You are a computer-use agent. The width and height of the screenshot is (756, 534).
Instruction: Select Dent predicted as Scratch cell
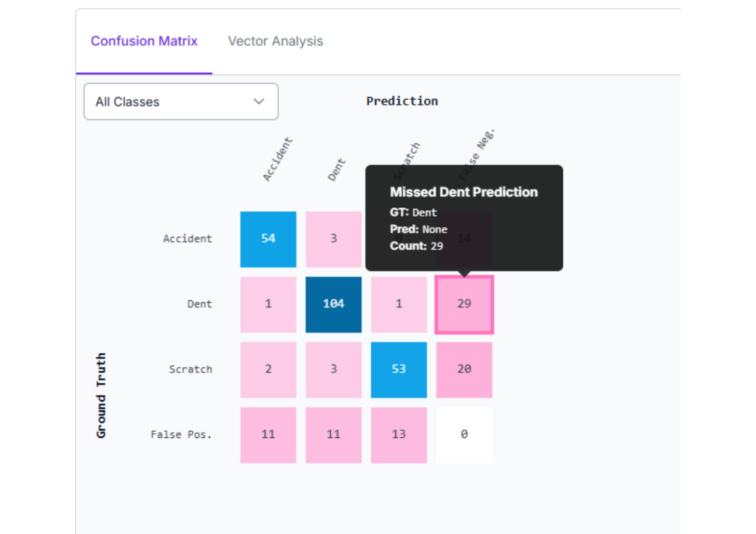[x=399, y=304]
